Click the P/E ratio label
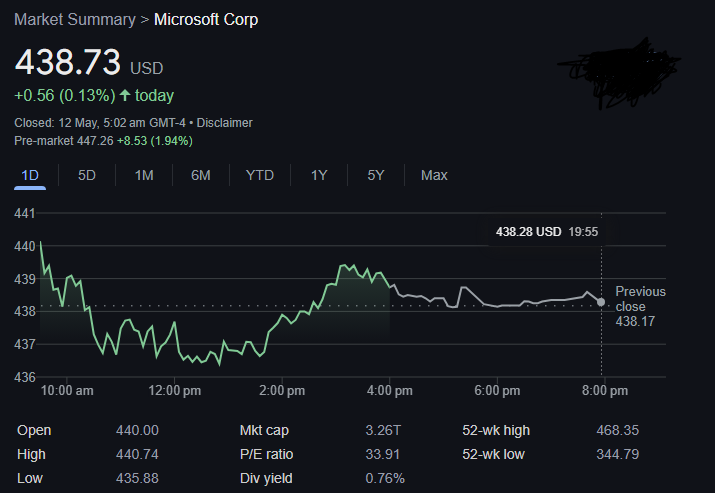 267,455
